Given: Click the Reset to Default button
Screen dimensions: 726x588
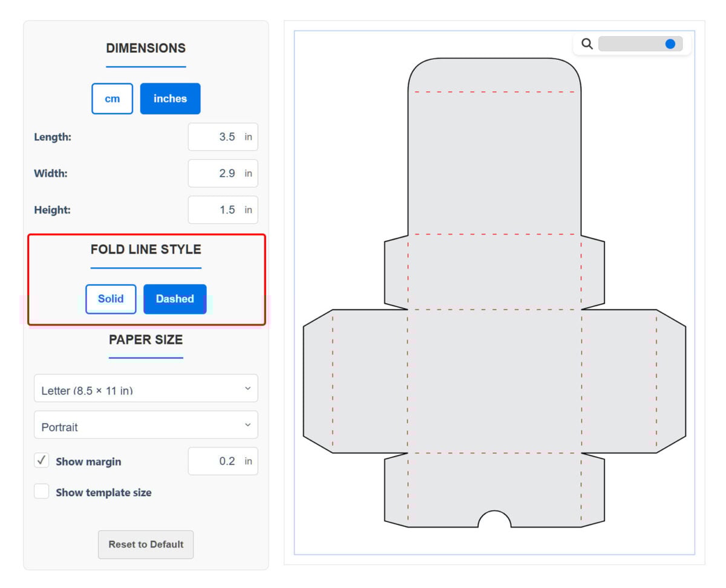Looking at the screenshot, I should pos(145,544).
